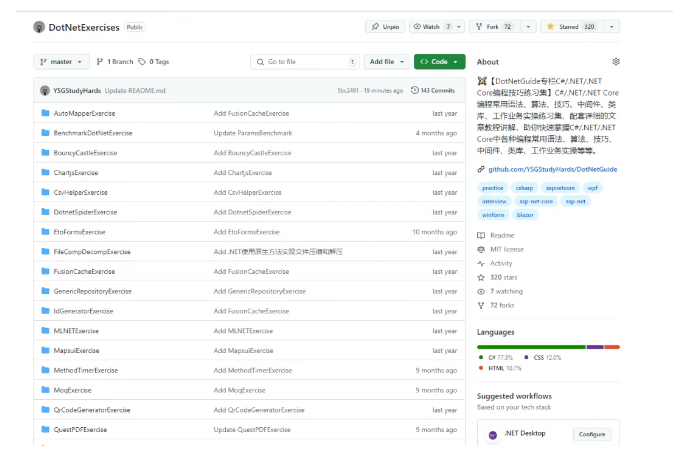Click the folder icon for DotnetSpiderExercise
The height and width of the screenshot is (474, 678).
click(x=45, y=211)
